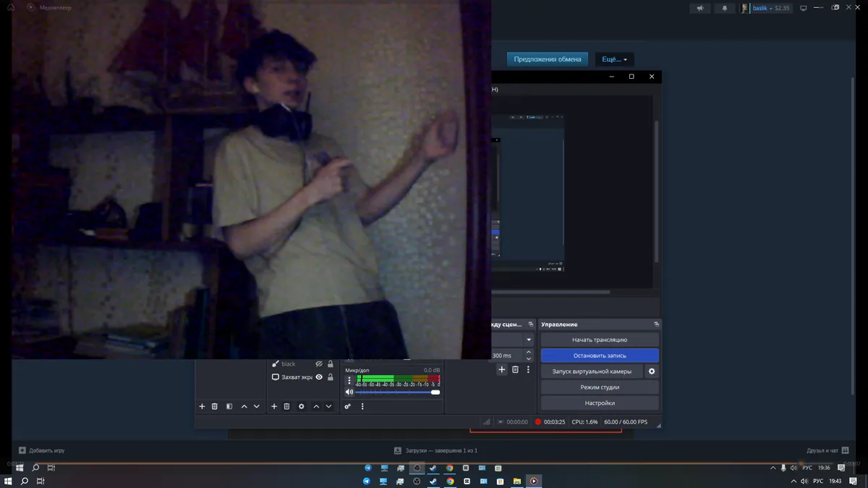Add a new scene in OBS scene list toolbar
The height and width of the screenshot is (488, 868).
coord(202,406)
